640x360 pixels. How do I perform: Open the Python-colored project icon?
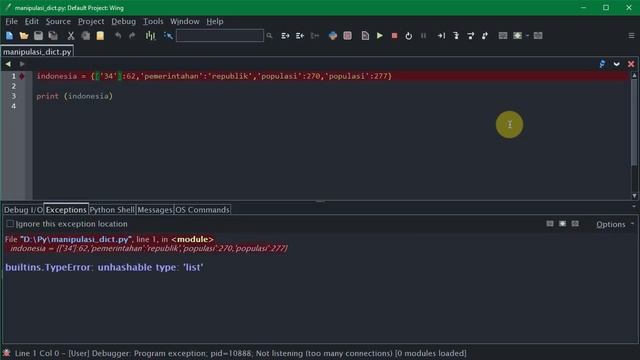coord(333,36)
